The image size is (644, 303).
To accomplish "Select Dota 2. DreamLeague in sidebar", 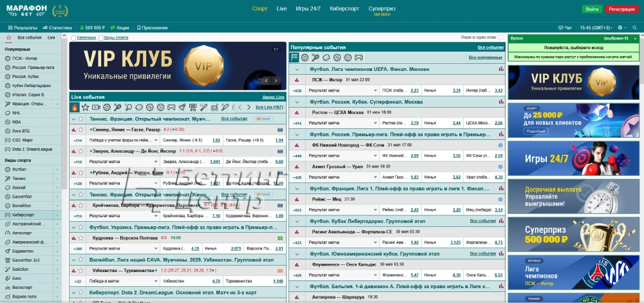I will (x=31, y=149).
